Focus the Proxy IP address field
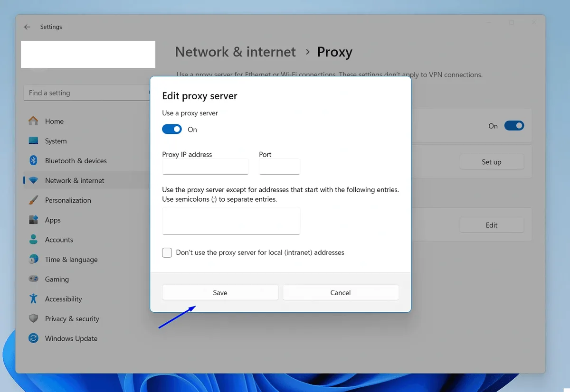This screenshot has height=392, width=570. pos(205,167)
